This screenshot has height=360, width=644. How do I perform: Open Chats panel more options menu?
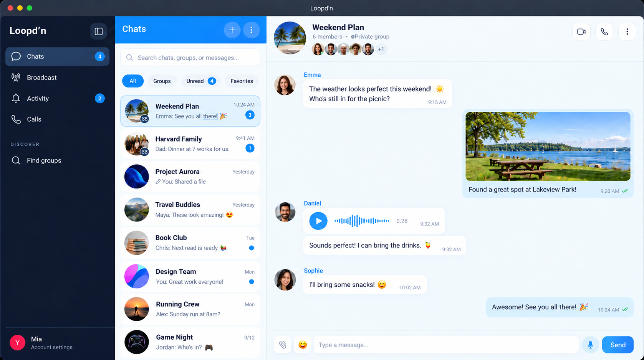252,30
